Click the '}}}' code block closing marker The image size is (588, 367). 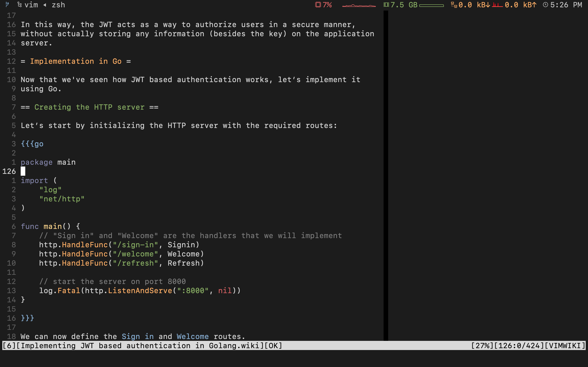[28, 318]
